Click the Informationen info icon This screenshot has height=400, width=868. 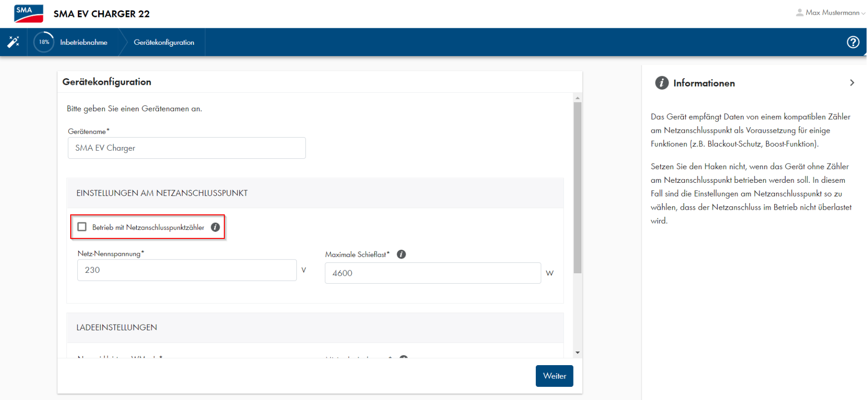pos(662,83)
